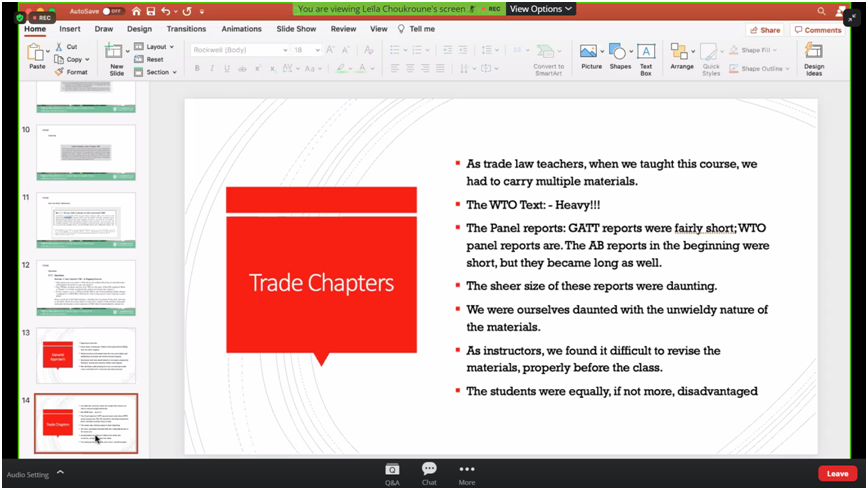Screen dimensions: 868x490
Task: Select the Shapes tool
Action: point(620,57)
